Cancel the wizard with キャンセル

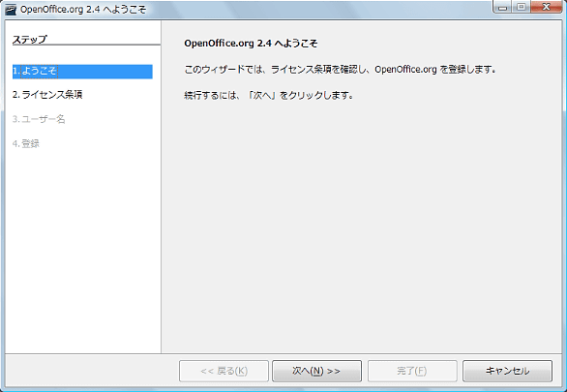point(507,371)
